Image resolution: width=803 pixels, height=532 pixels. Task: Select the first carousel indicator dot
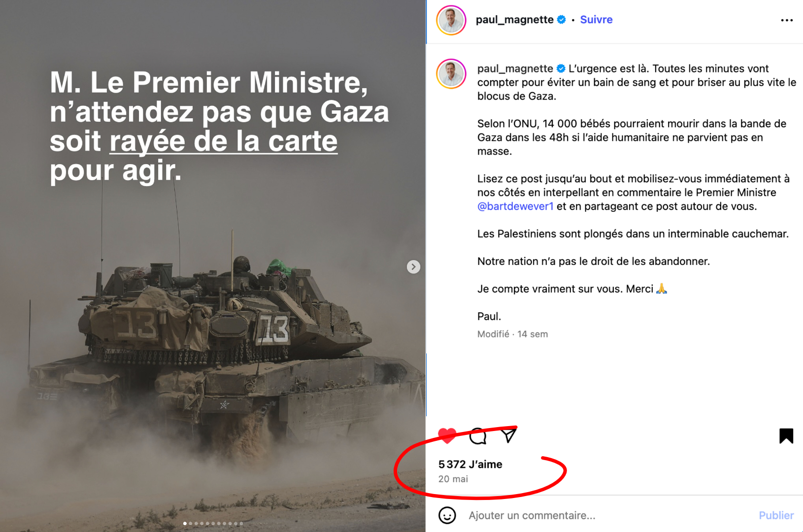click(x=185, y=524)
